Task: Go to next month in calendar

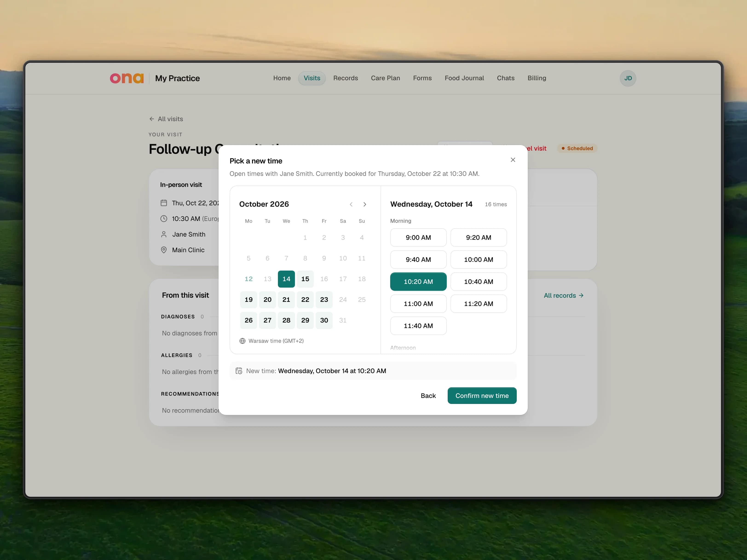Action: (365, 204)
